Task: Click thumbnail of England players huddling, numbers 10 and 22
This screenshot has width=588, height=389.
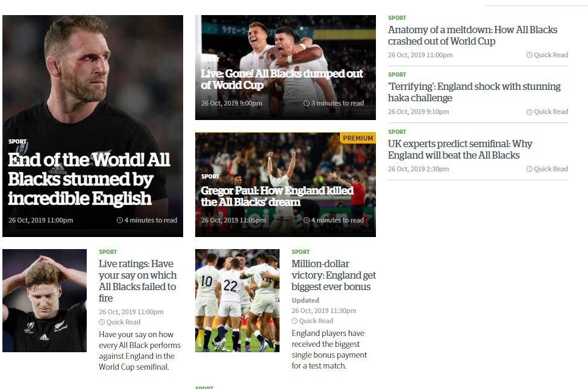Action: coord(237,300)
